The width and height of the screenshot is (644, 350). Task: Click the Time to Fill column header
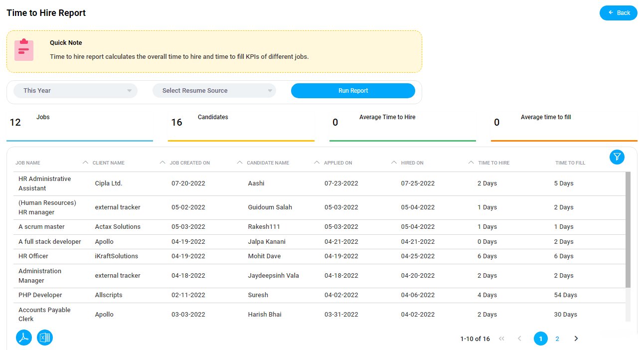570,163
